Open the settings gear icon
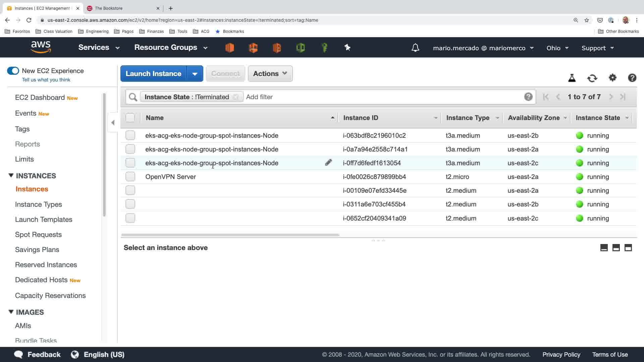Image resolution: width=644 pixels, height=362 pixels. click(612, 78)
